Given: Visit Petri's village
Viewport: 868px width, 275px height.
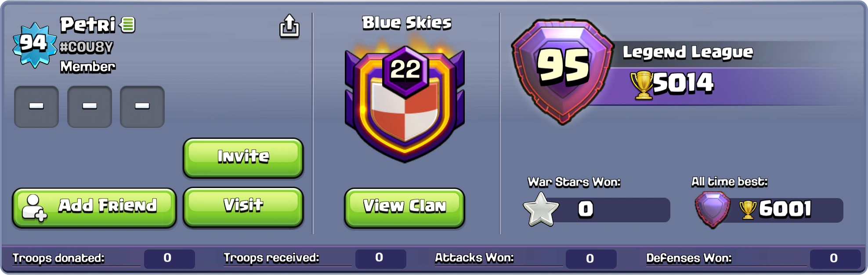Looking at the screenshot, I should point(243,207).
